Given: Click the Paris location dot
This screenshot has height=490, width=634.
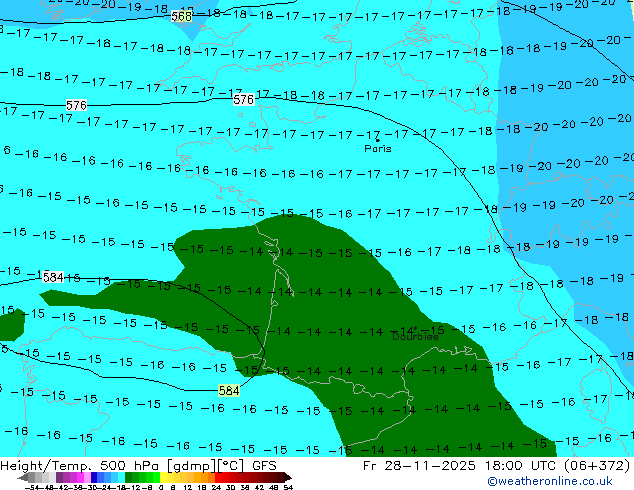Looking at the screenshot, I should [377, 140].
